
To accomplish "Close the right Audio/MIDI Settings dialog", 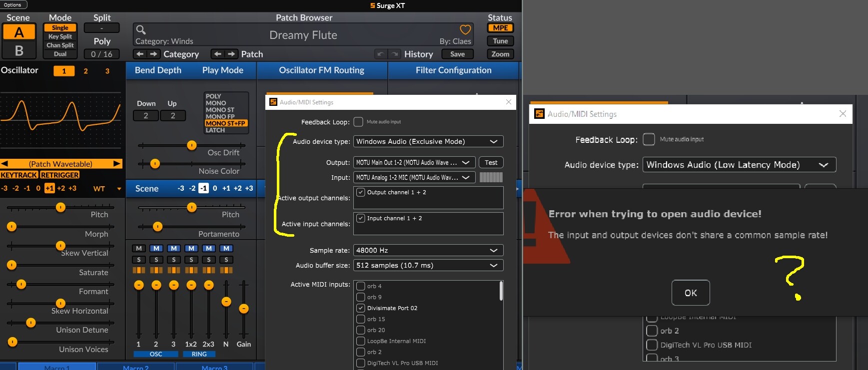I will 843,114.
